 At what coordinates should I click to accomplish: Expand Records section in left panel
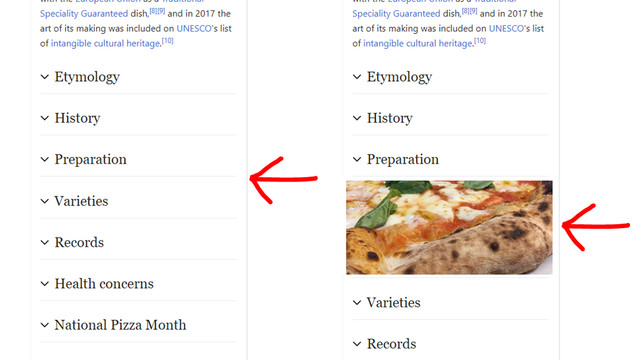(x=44, y=242)
